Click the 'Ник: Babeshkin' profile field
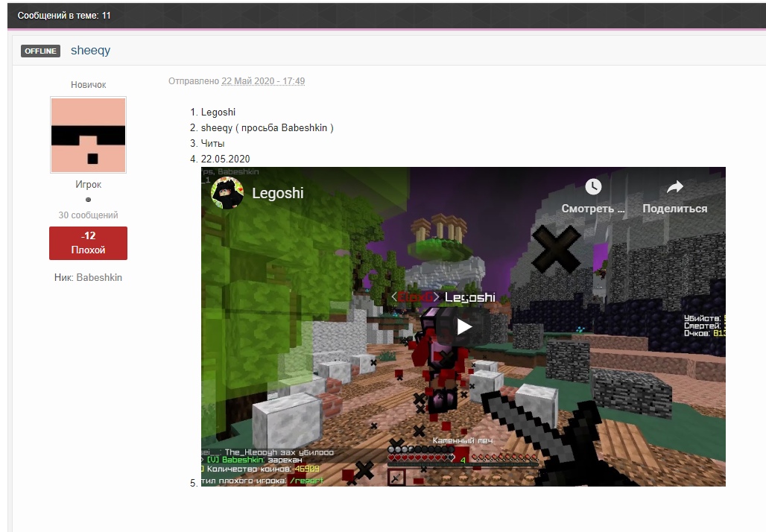The image size is (766, 532). 89,277
